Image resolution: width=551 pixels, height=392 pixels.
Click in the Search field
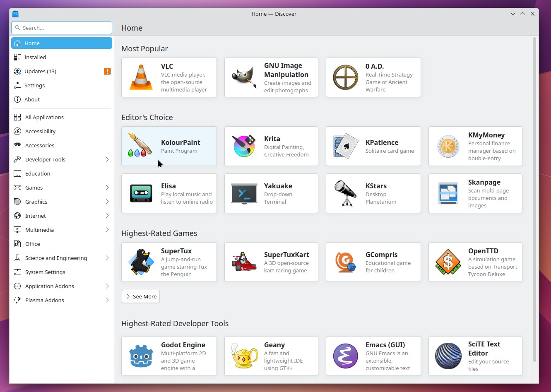62,28
